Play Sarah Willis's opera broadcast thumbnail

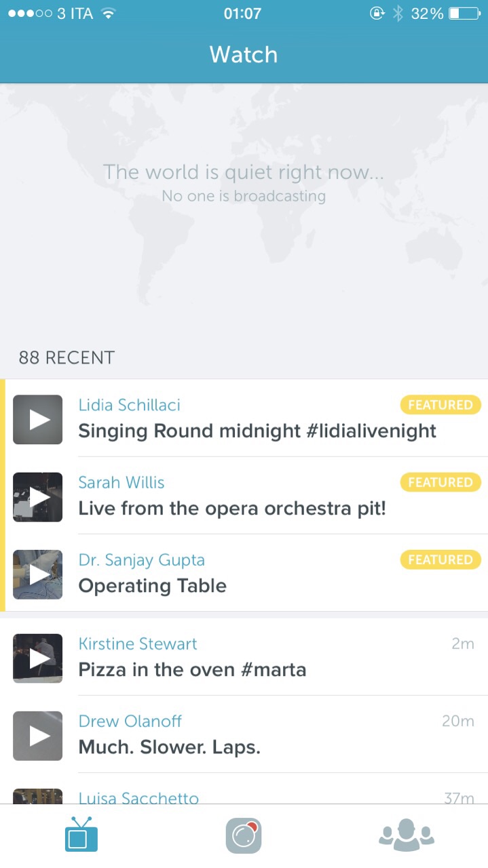(38, 497)
